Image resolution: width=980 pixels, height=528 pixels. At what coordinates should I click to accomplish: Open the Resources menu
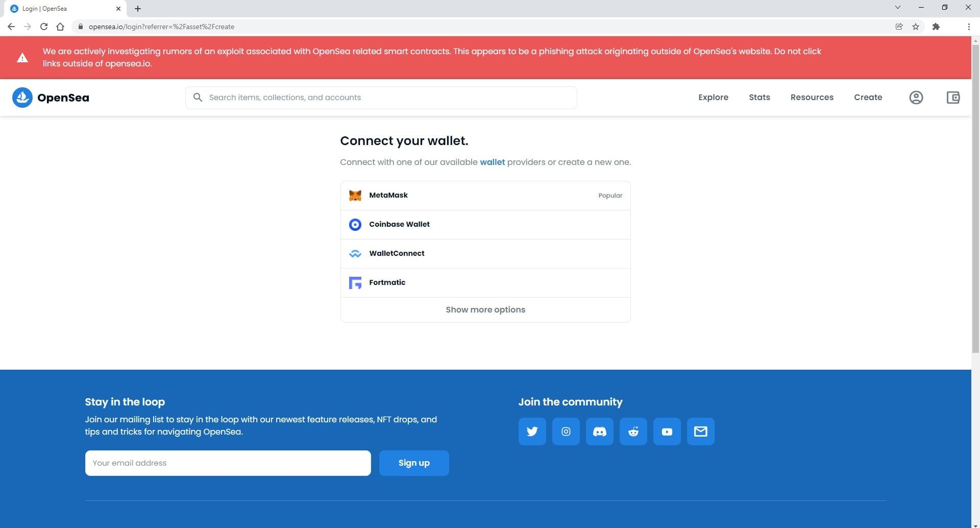812,97
